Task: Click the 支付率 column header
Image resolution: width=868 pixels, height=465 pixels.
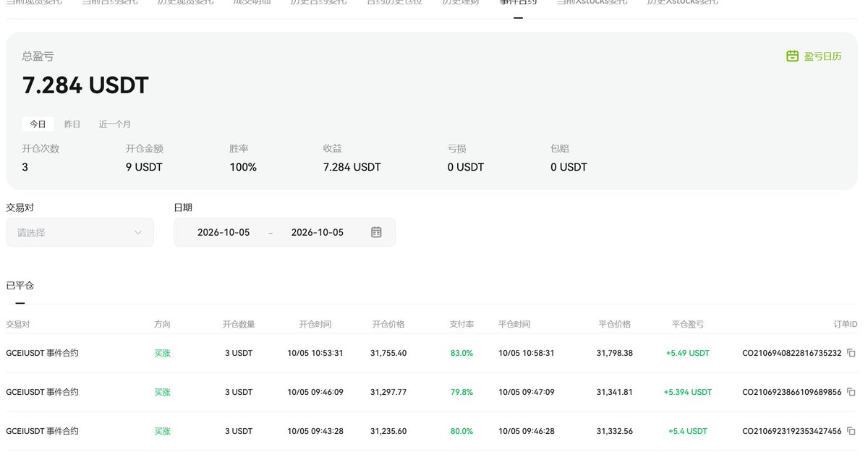Action: click(461, 325)
